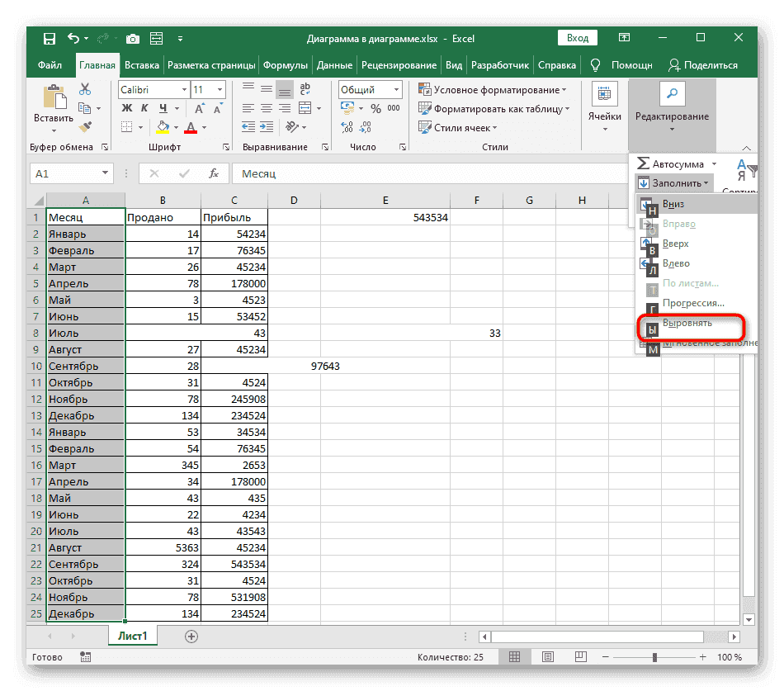Click the Insert Function fx icon
The height and width of the screenshot is (691, 784).
pos(214,173)
